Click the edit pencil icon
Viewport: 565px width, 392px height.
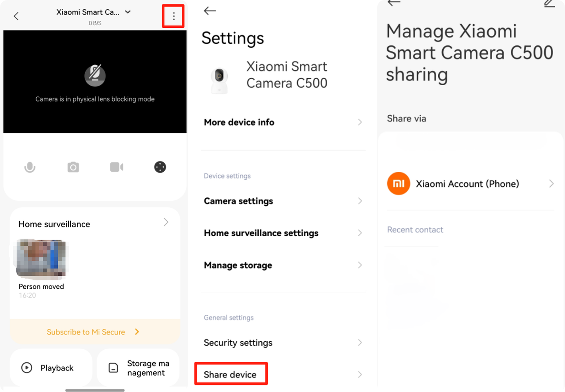tap(549, 4)
